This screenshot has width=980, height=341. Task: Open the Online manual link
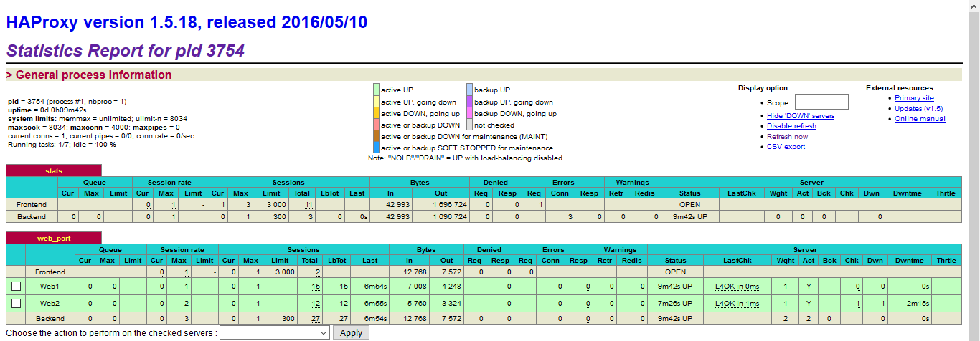tap(920, 119)
